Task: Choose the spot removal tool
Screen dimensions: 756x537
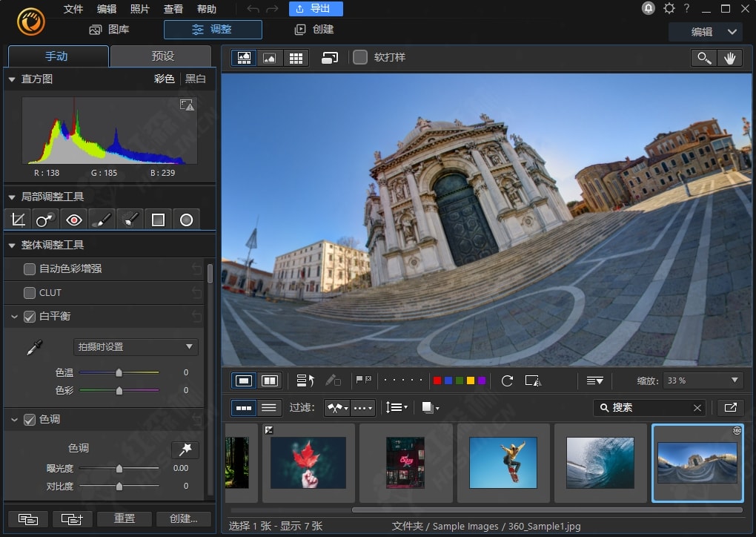Action: point(45,220)
